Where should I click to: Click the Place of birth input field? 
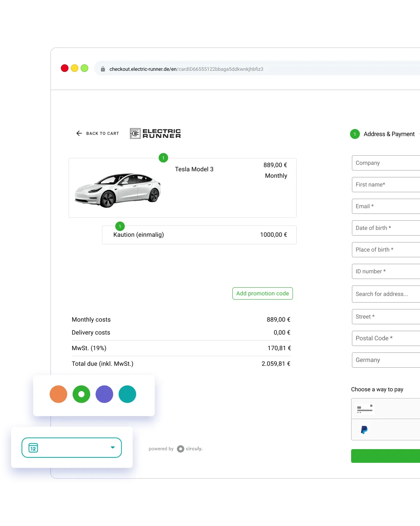pyautogui.click(x=386, y=250)
